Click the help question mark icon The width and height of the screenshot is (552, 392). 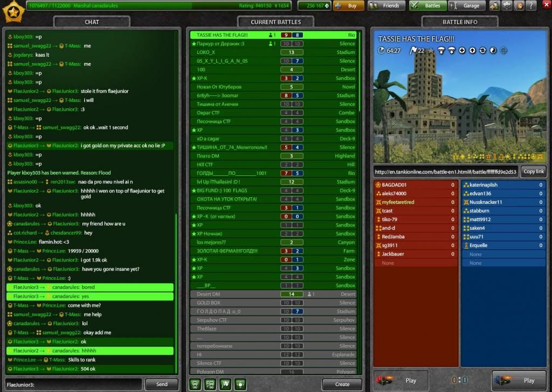click(x=532, y=6)
